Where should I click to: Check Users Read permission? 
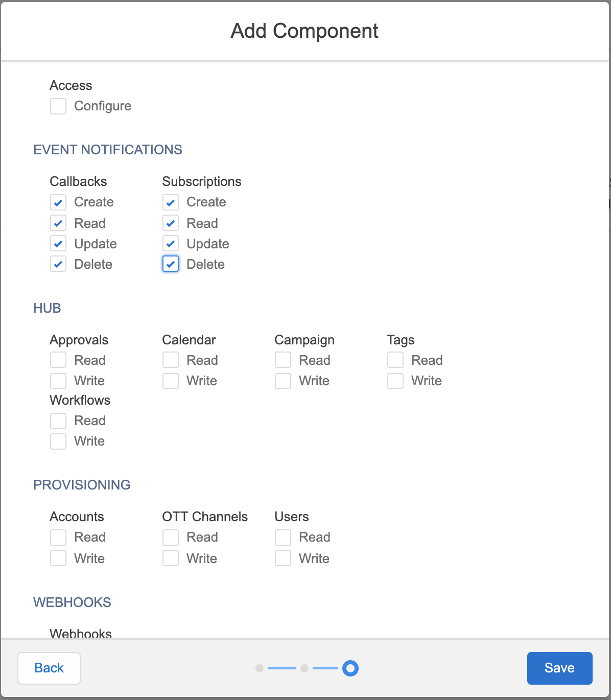283,538
